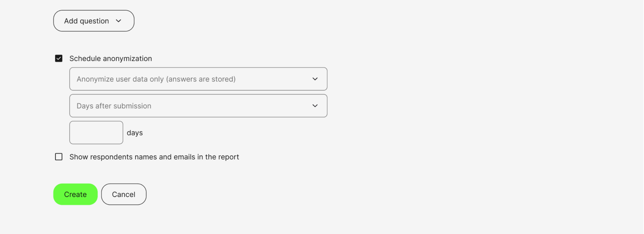This screenshot has width=644, height=234.
Task: Open the Anonymize user data only dropdown
Action: [x=198, y=79]
